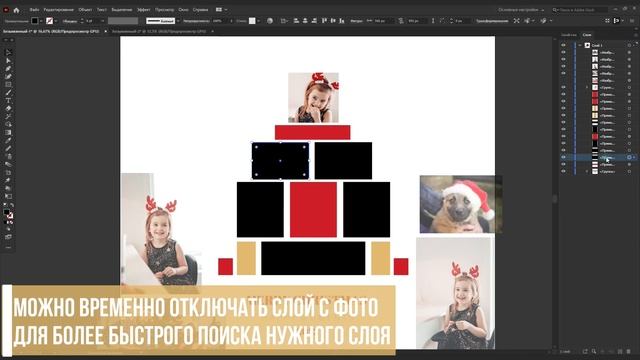Collapse Слой 1 in the Layers panel

pyautogui.click(x=580, y=45)
